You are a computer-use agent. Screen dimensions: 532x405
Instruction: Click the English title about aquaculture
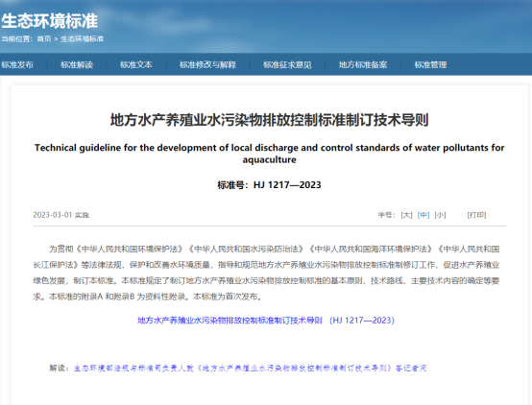pyautogui.click(x=270, y=154)
